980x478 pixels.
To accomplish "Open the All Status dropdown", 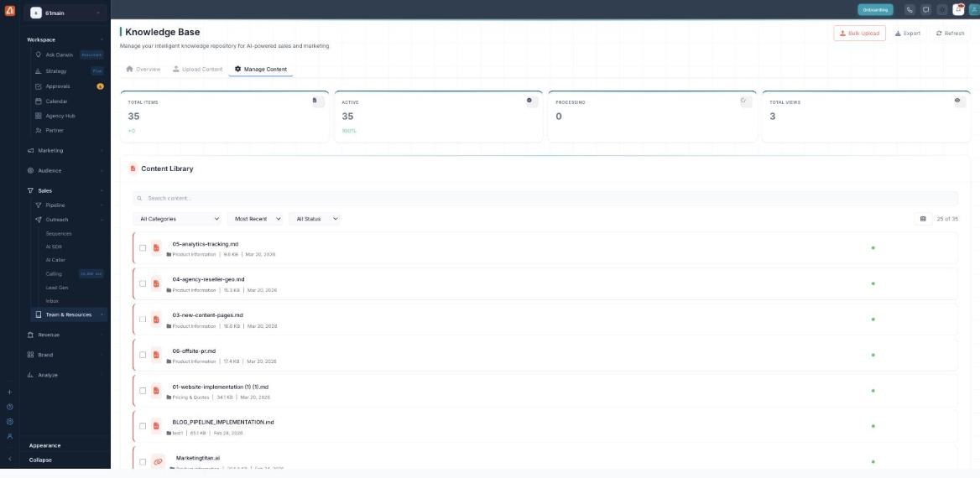I will [x=315, y=219].
